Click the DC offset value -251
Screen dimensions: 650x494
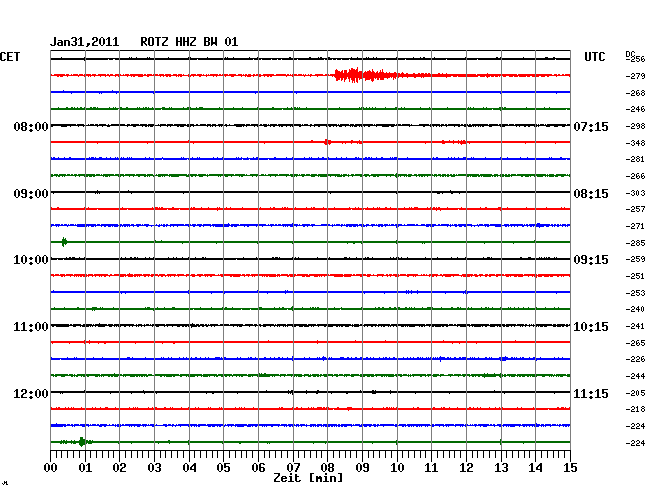[x=635, y=276]
